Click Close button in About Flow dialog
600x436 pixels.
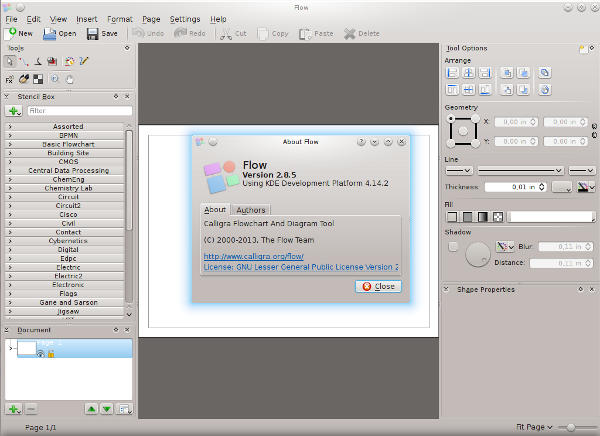tap(378, 286)
